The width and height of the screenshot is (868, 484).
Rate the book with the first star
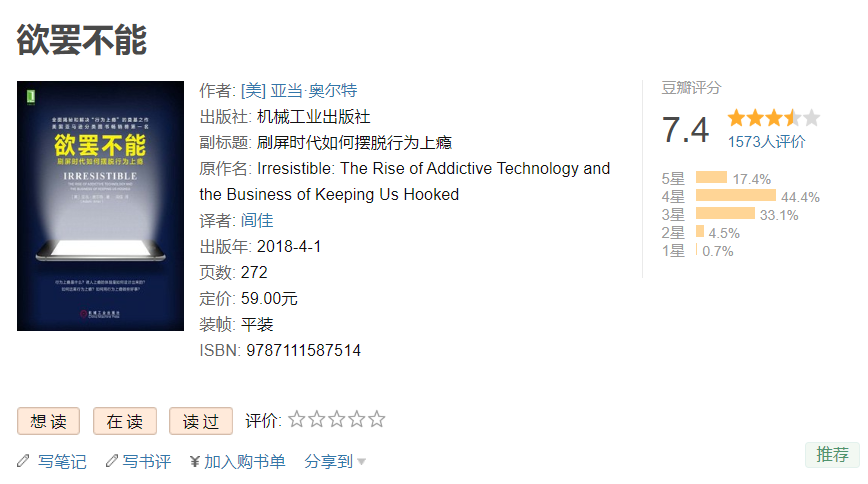[x=297, y=419]
